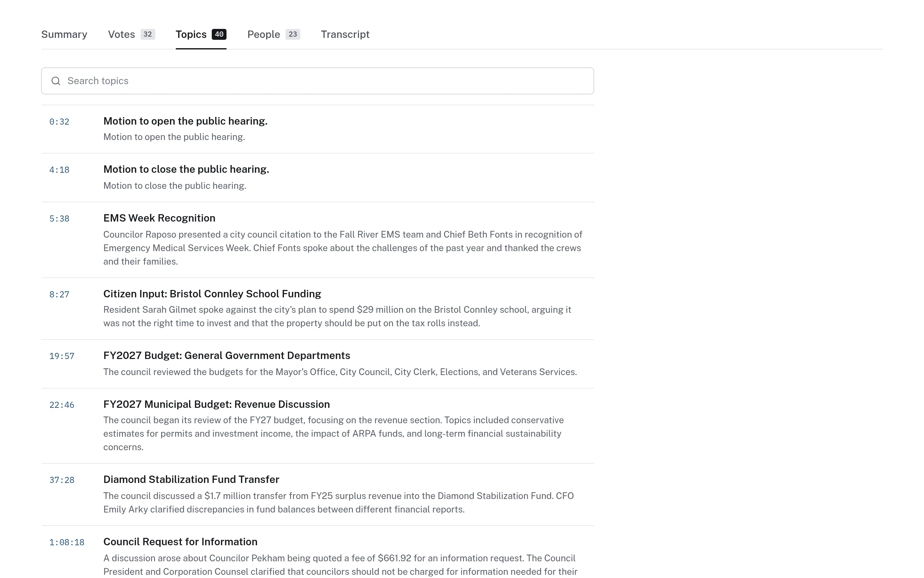
Task: Select the Topics tab
Action: tap(201, 34)
